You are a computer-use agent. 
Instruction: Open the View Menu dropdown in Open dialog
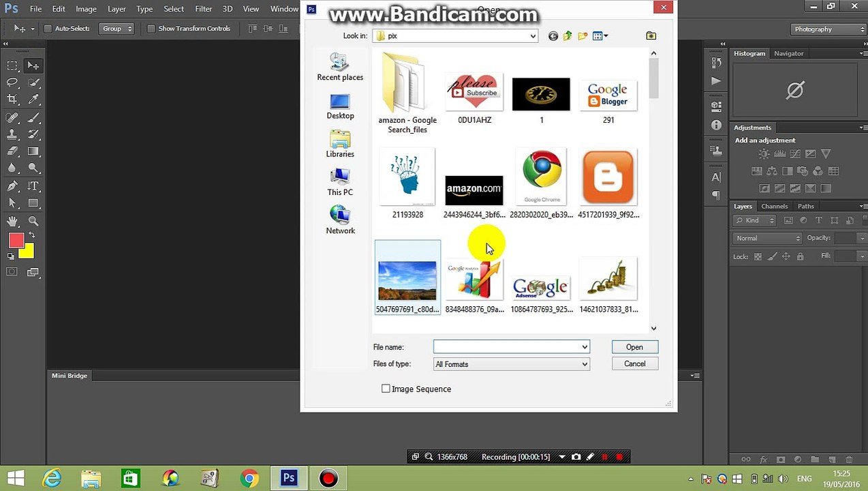600,35
